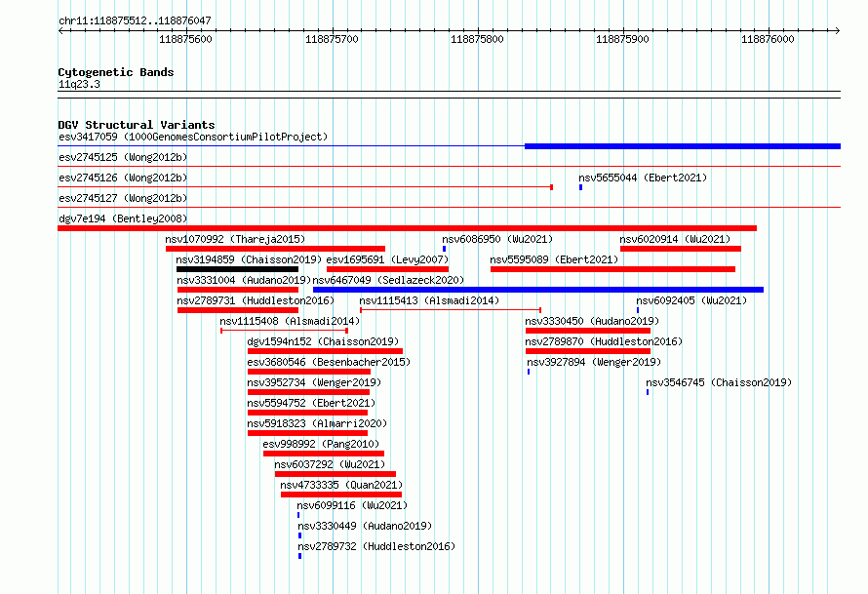Click the red esv998992 Pang2010 bar
The image size is (868, 594).
(x=323, y=454)
